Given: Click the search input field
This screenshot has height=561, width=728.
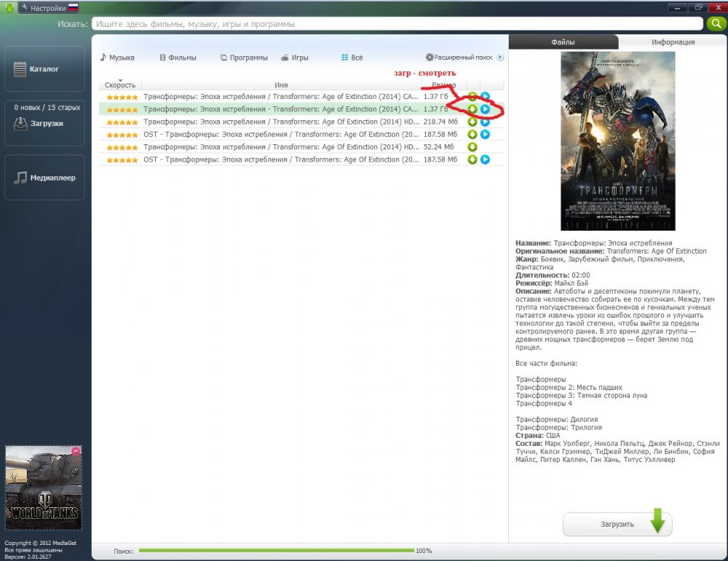Looking at the screenshot, I should click(397, 24).
